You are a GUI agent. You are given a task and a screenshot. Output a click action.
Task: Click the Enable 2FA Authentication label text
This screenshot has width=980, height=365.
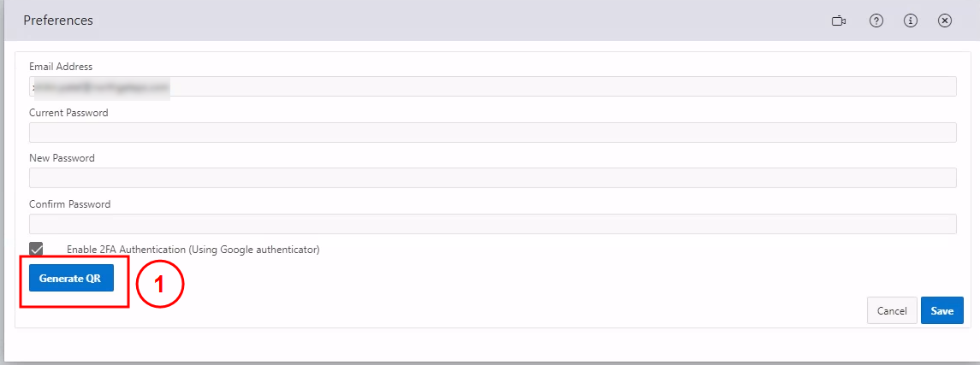coord(193,250)
